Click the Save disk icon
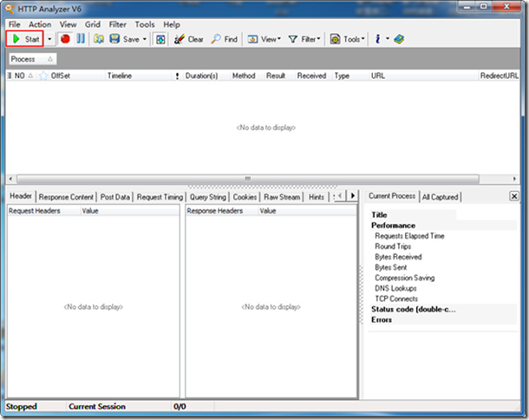The width and height of the screenshot is (529, 420). pos(114,39)
